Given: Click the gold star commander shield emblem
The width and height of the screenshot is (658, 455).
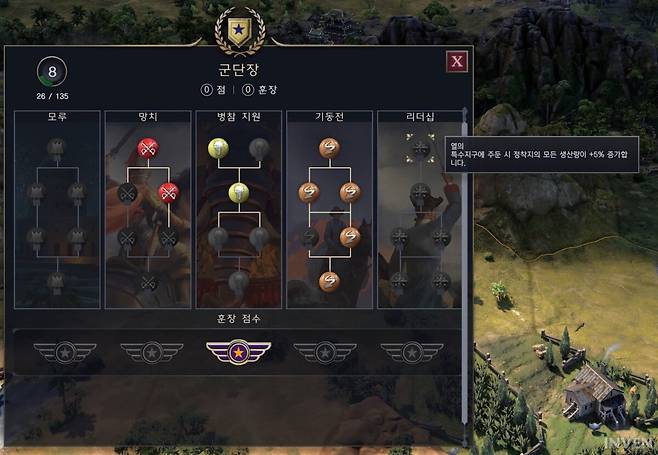Looking at the screenshot, I should [x=239, y=31].
